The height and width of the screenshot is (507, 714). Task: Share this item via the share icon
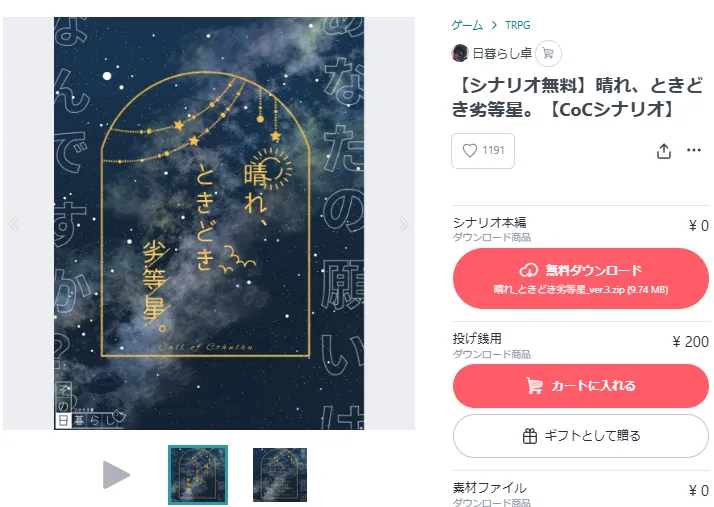tap(664, 151)
